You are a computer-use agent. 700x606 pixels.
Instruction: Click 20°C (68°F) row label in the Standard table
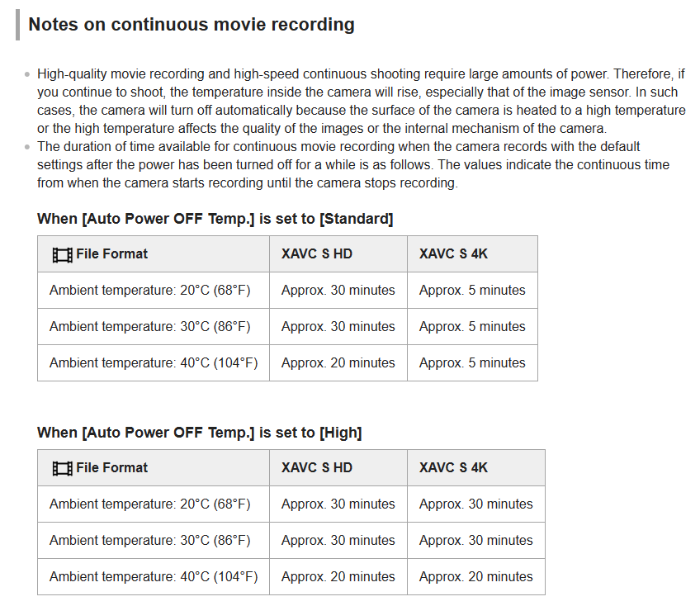[150, 291]
